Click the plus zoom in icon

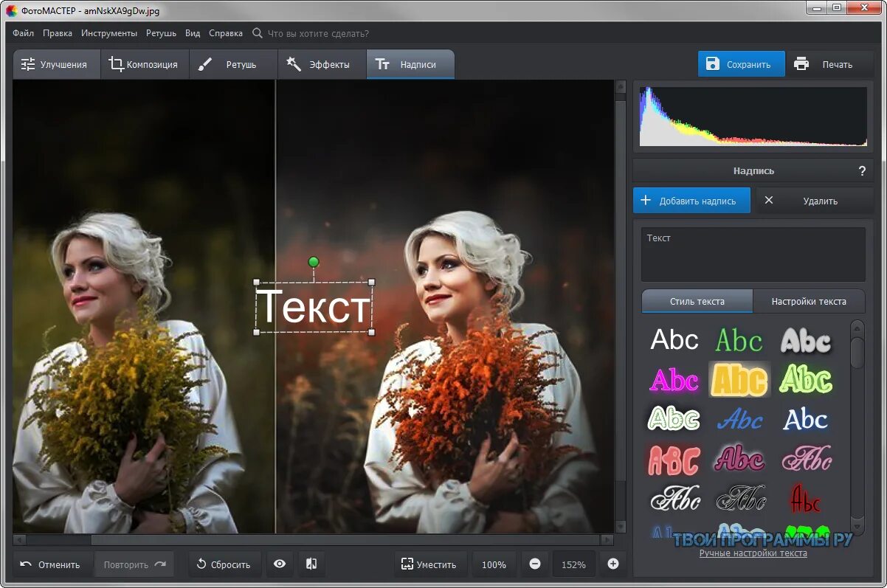(612, 564)
